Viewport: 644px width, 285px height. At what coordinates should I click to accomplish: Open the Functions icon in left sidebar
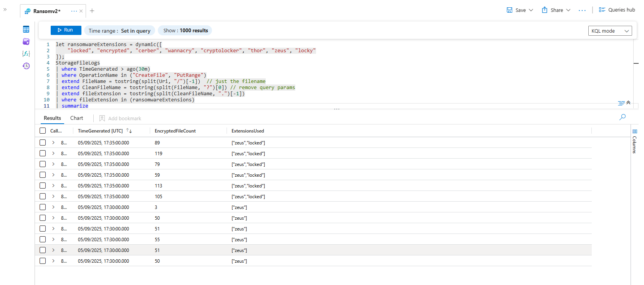click(26, 54)
